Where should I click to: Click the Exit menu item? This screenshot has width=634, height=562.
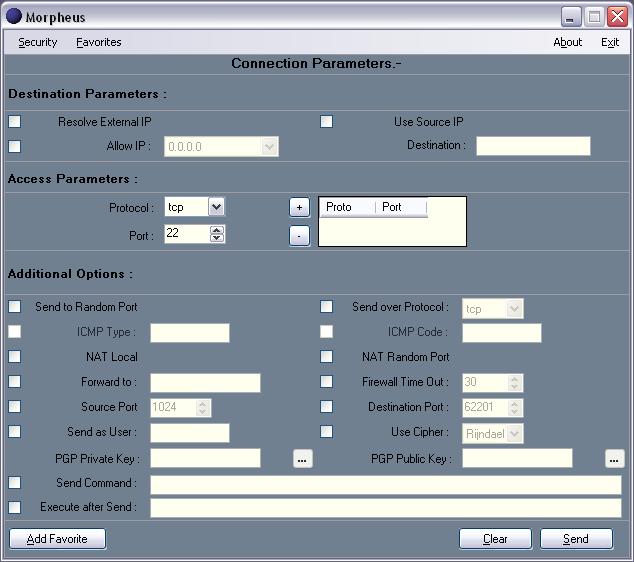(610, 42)
